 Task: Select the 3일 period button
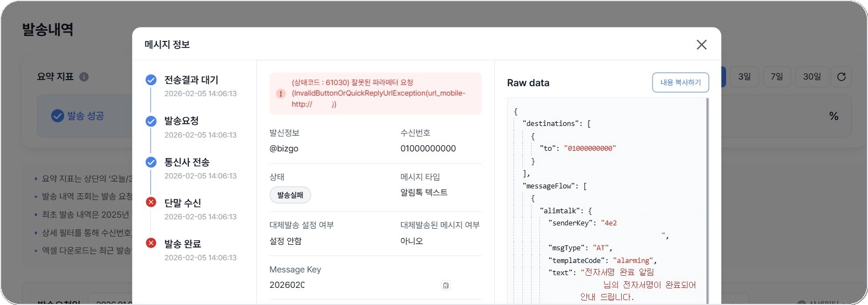click(x=744, y=77)
